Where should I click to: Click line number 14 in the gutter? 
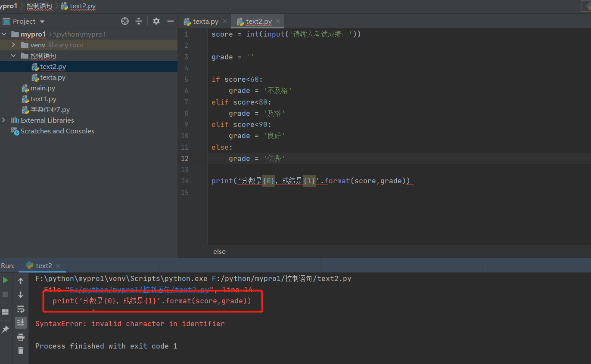click(x=185, y=181)
